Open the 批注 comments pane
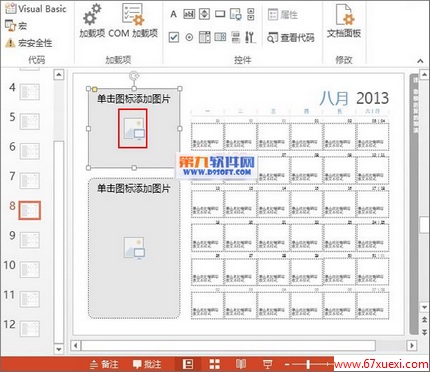Viewport: 430px width, 372px height. click(147, 364)
